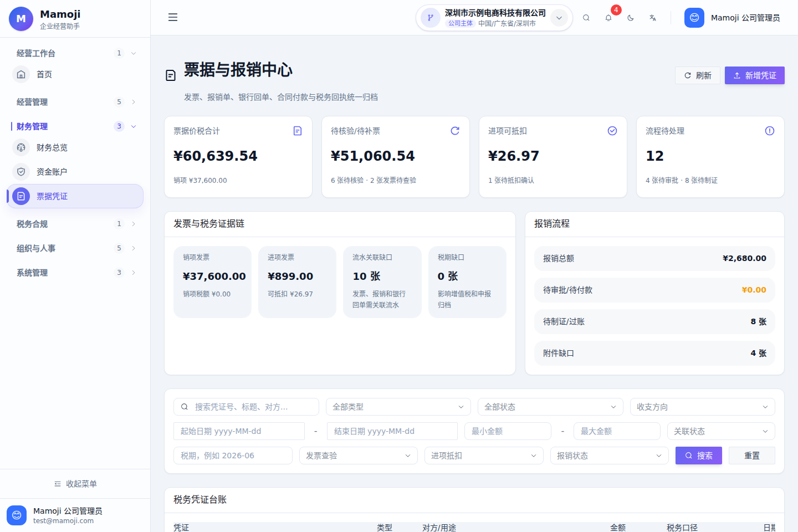This screenshot has height=532, width=798.
Task: Click the 新增凭证 button
Action: [x=755, y=75]
